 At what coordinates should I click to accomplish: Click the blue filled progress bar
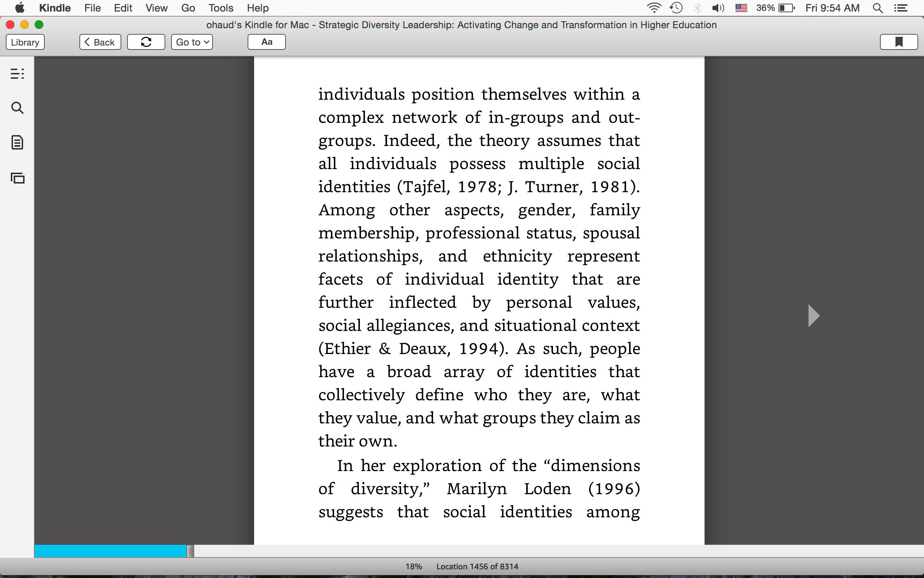[110, 551]
